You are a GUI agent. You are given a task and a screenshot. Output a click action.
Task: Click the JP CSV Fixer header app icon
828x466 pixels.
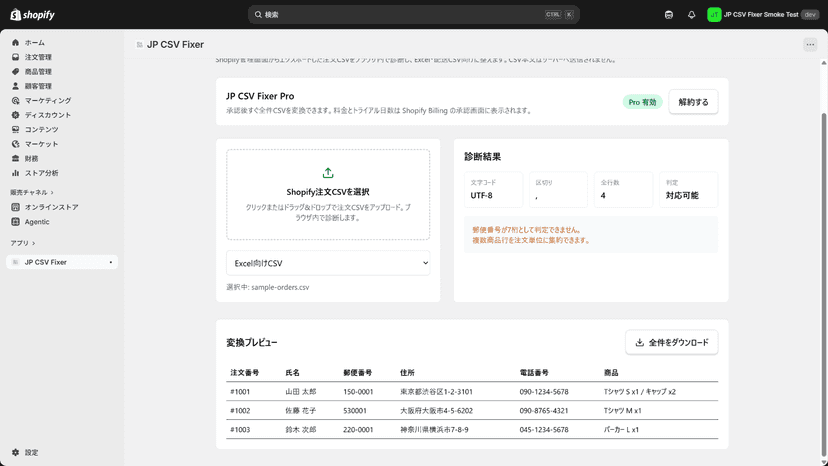click(x=139, y=45)
